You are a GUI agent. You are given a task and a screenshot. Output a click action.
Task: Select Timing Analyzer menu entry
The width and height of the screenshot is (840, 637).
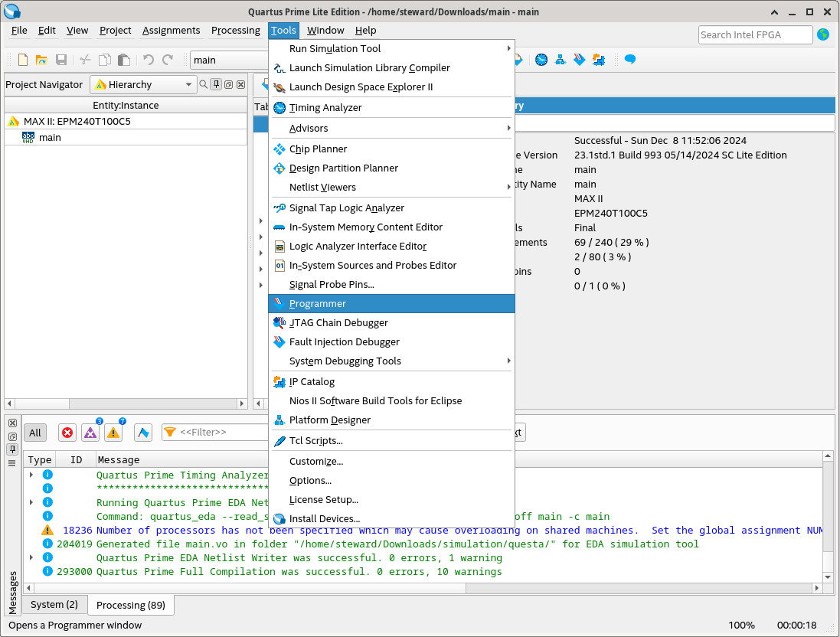(391, 108)
